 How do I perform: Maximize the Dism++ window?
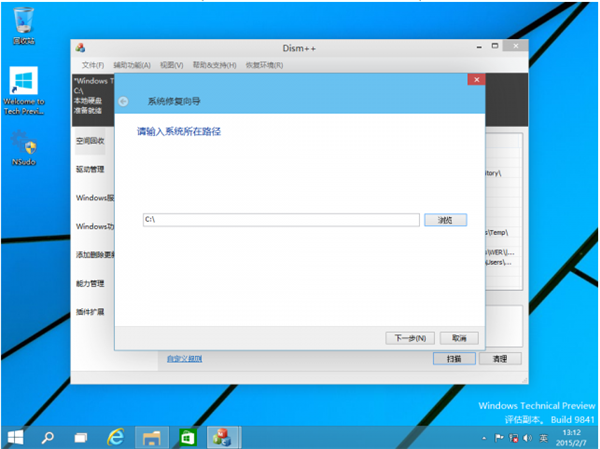495,46
